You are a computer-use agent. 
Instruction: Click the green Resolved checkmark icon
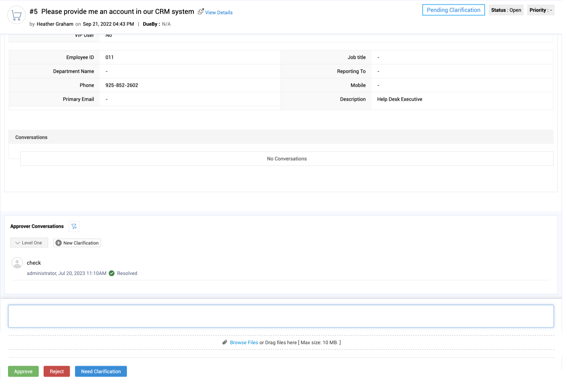click(x=112, y=273)
